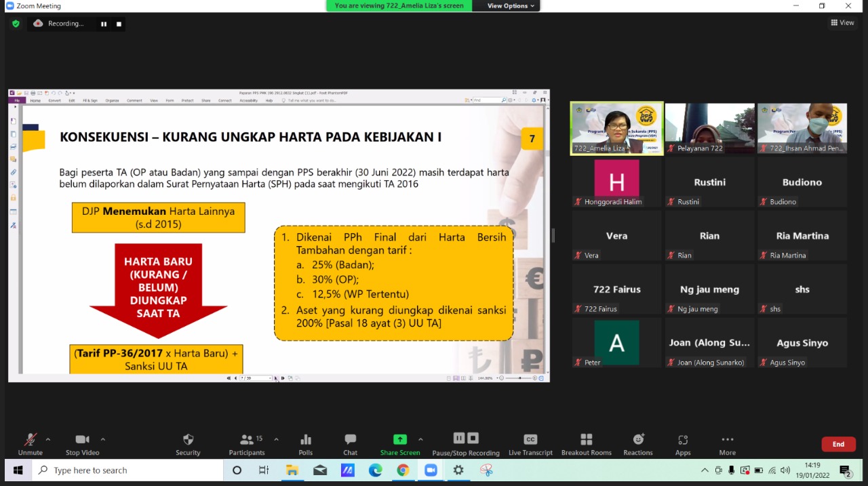868x486 pixels.
Task: Open the Security shield icon
Action: pos(188,444)
